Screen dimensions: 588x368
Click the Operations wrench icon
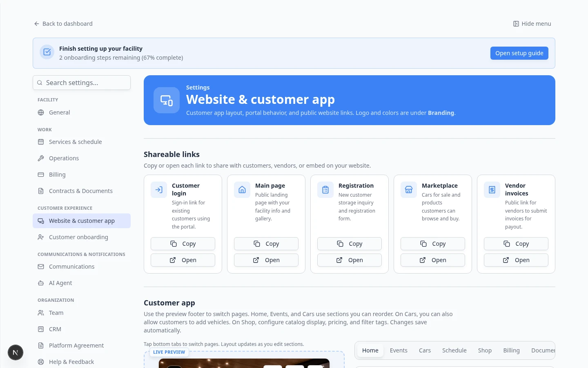(41, 158)
